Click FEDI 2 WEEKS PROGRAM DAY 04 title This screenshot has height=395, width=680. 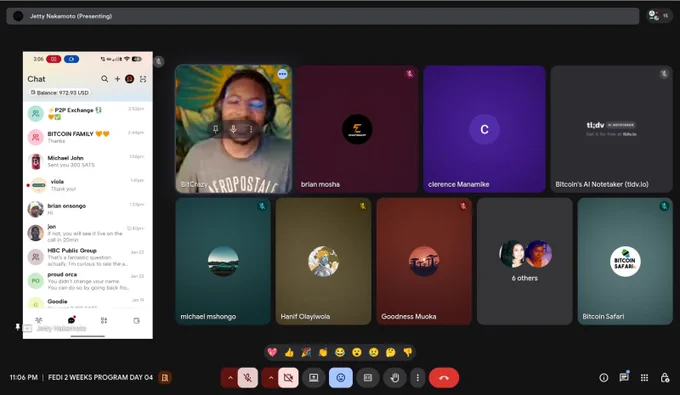(100, 377)
